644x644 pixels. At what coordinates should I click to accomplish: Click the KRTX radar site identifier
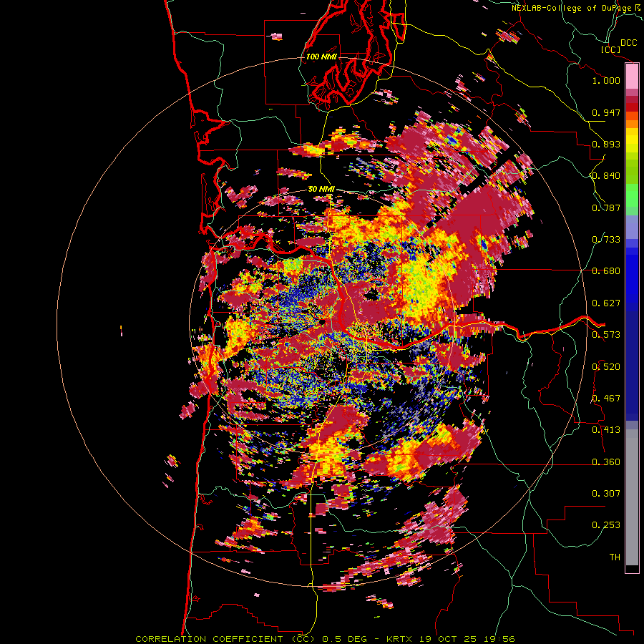399,639
